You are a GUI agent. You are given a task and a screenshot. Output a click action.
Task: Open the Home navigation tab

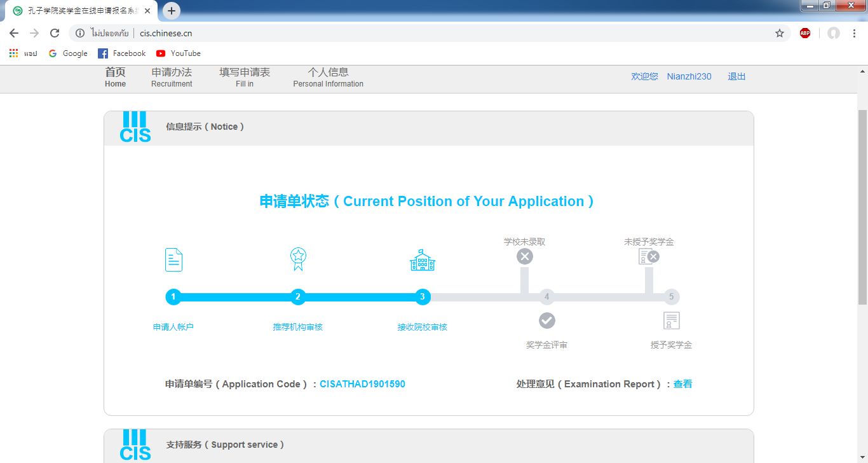coord(116,77)
